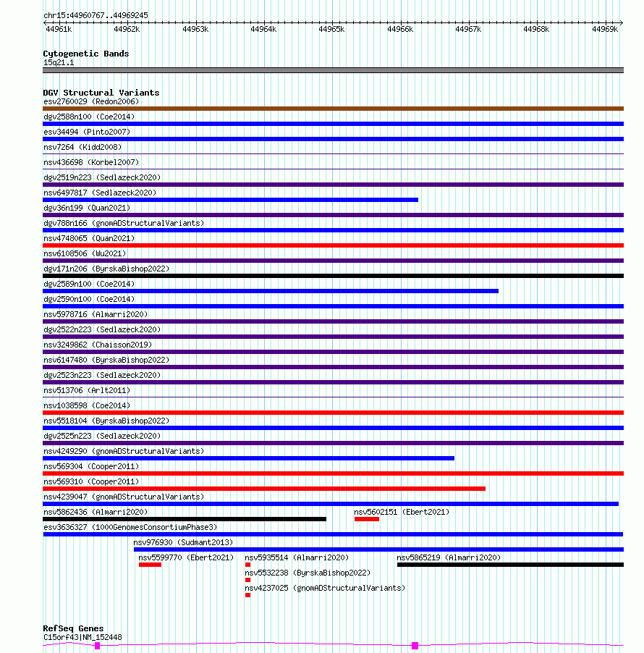Open nsv976930 (Sudmant2013) variant label
Screen dimensions: 644x653
click(x=183, y=542)
